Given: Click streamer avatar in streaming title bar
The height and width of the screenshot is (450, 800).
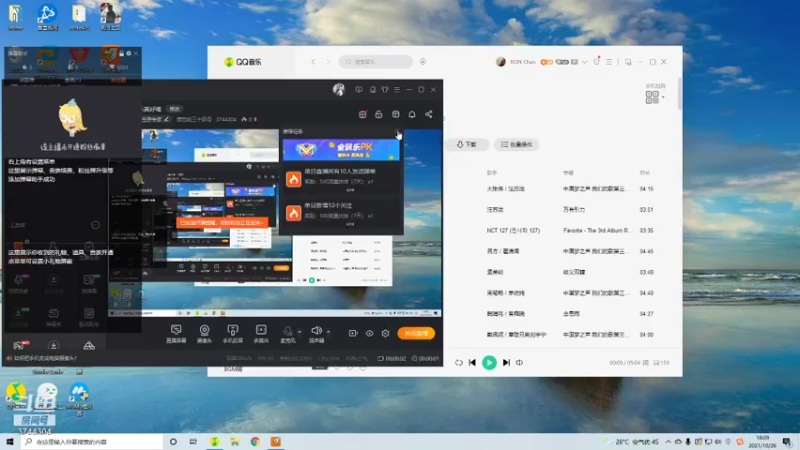Looking at the screenshot, I should [339, 89].
